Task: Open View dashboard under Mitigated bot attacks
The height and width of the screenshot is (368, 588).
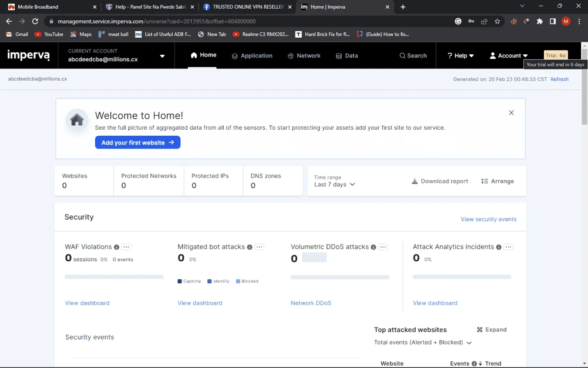Action: pos(200,303)
